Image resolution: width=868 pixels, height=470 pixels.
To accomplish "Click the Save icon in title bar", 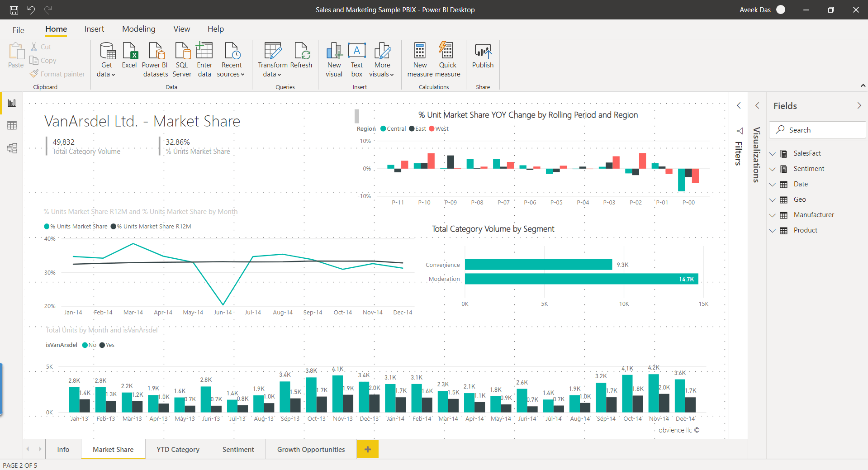I will click(x=14, y=9).
